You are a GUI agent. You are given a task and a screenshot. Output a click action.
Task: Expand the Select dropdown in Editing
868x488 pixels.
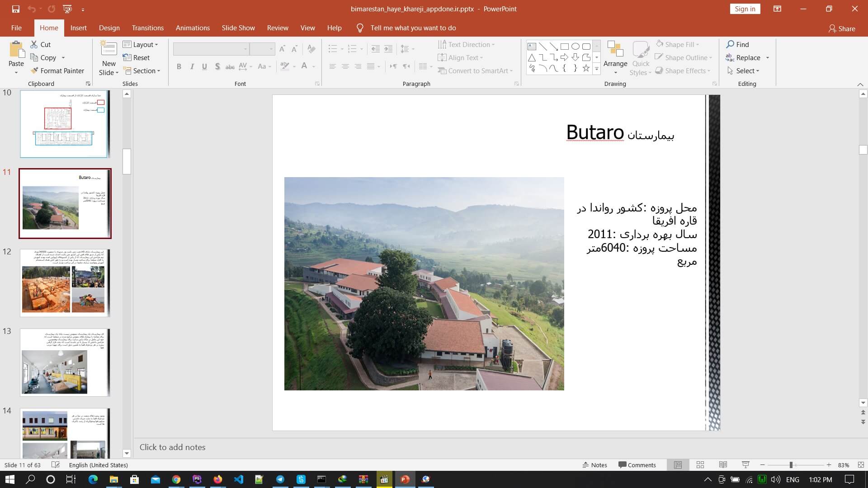pyautogui.click(x=743, y=70)
